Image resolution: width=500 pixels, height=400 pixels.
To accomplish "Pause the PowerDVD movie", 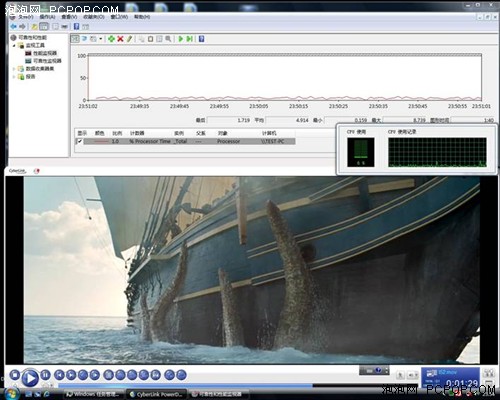I will (x=45, y=375).
